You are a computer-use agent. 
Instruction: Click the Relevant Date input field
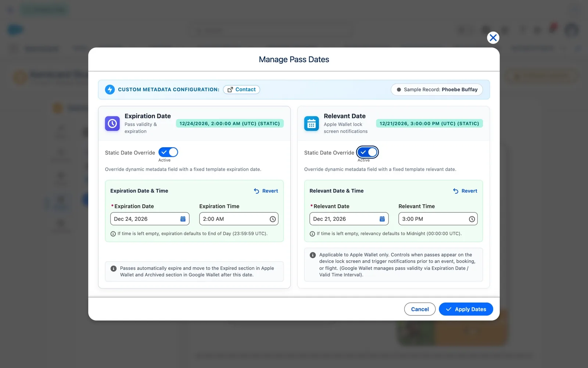[x=349, y=219]
